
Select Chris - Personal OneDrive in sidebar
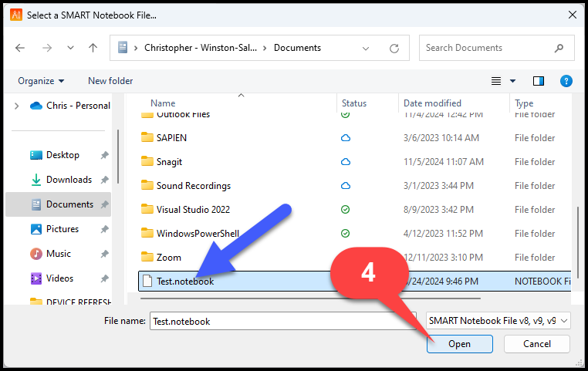pos(69,106)
